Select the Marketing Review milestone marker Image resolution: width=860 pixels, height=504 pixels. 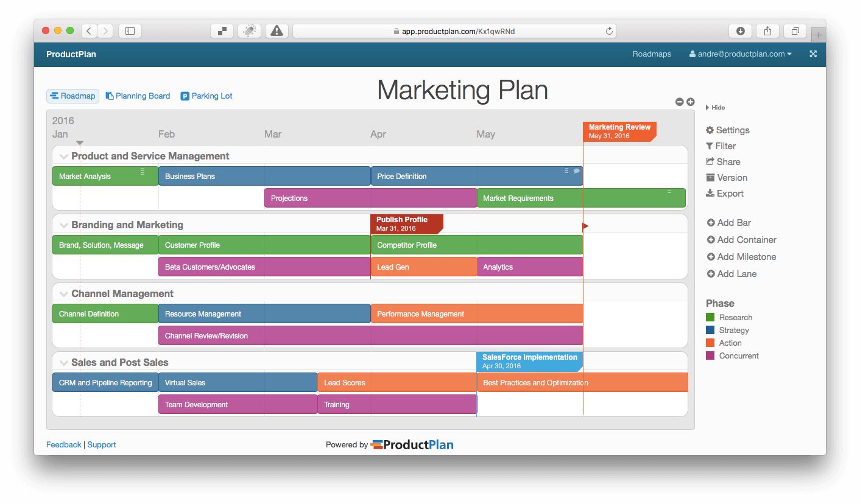click(x=619, y=131)
